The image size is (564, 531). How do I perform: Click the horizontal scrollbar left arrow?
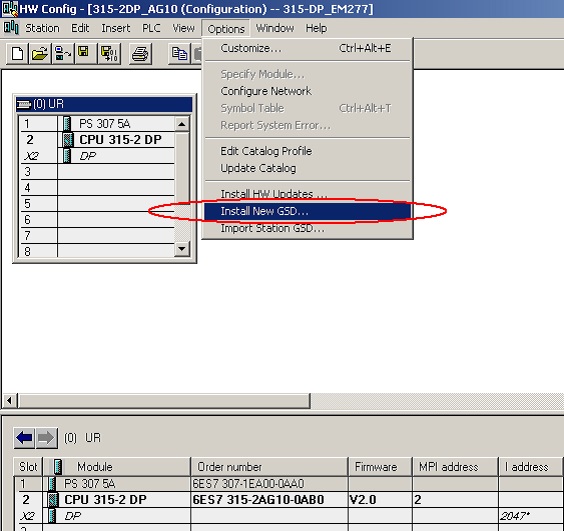coord(10,400)
